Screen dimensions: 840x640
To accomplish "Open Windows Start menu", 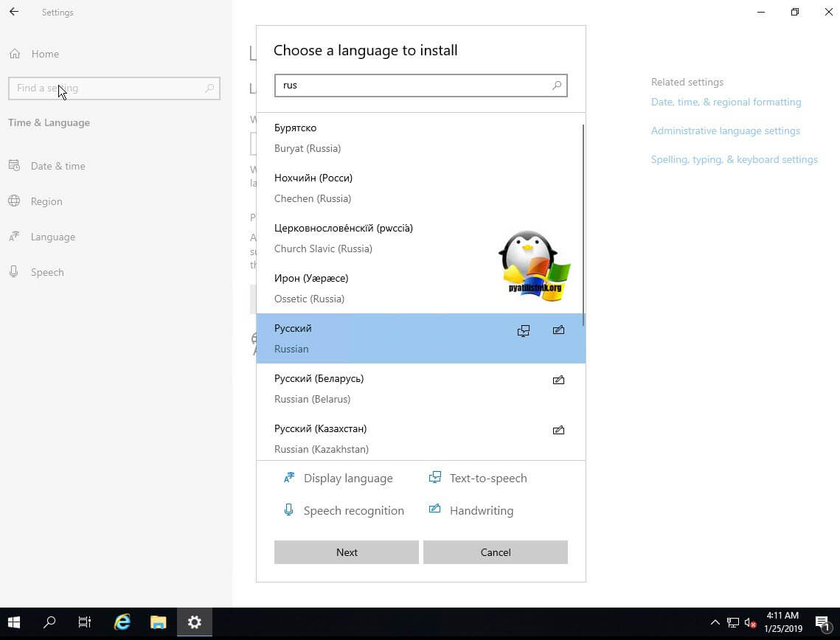I will coord(14,622).
